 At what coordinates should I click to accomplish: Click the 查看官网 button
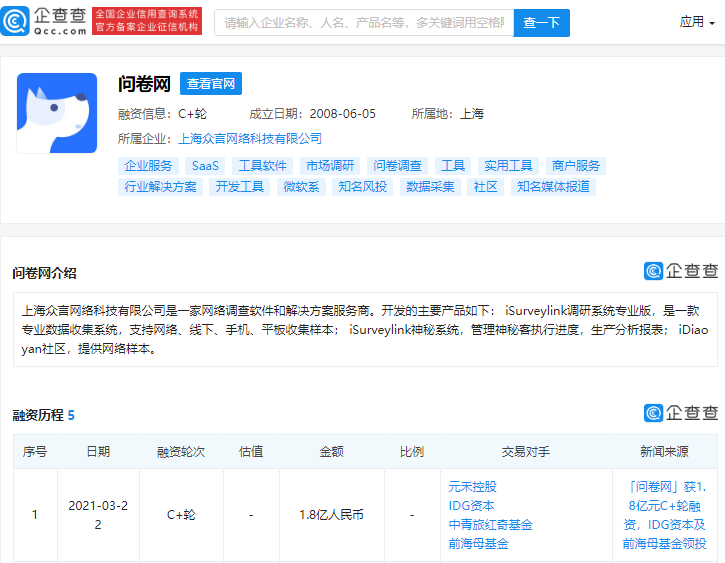[211, 84]
